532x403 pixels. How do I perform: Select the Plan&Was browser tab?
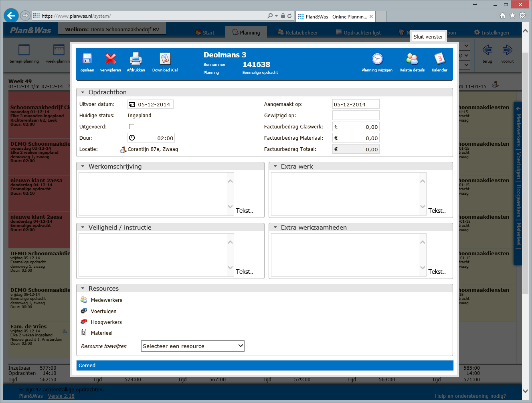[x=336, y=16]
